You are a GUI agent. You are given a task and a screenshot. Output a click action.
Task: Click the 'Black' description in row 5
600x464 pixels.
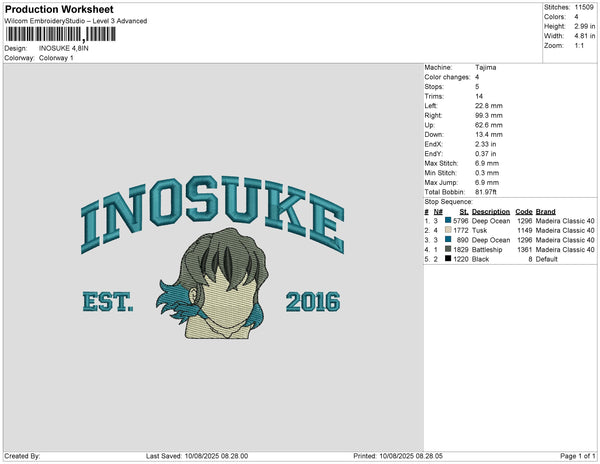(480, 259)
